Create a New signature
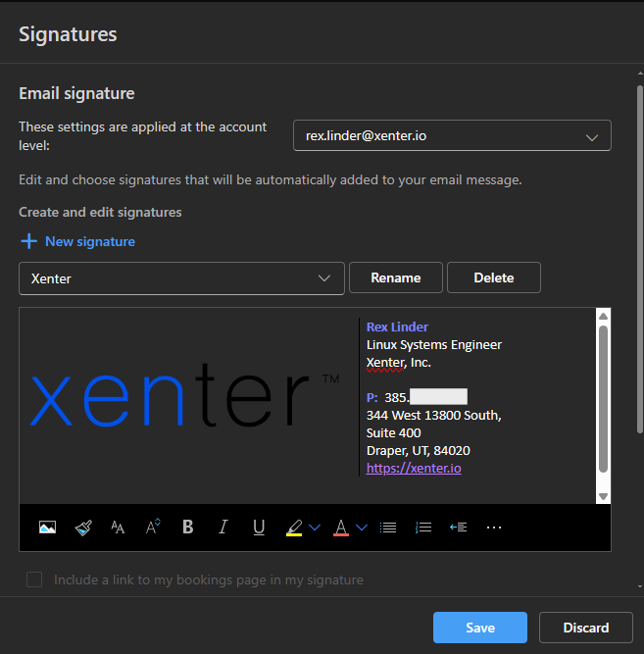Image resolution: width=644 pixels, height=654 pixels. (77, 241)
